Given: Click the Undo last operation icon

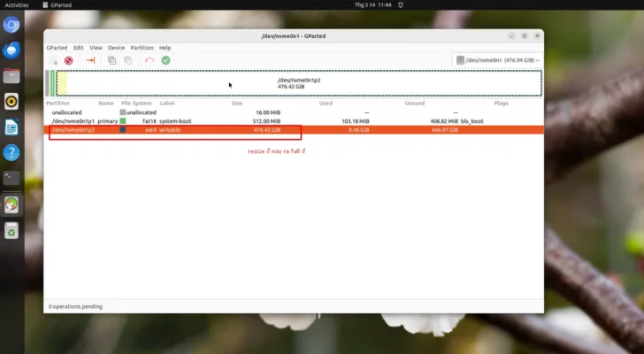Looking at the screenshot, I should pos(149,60).
